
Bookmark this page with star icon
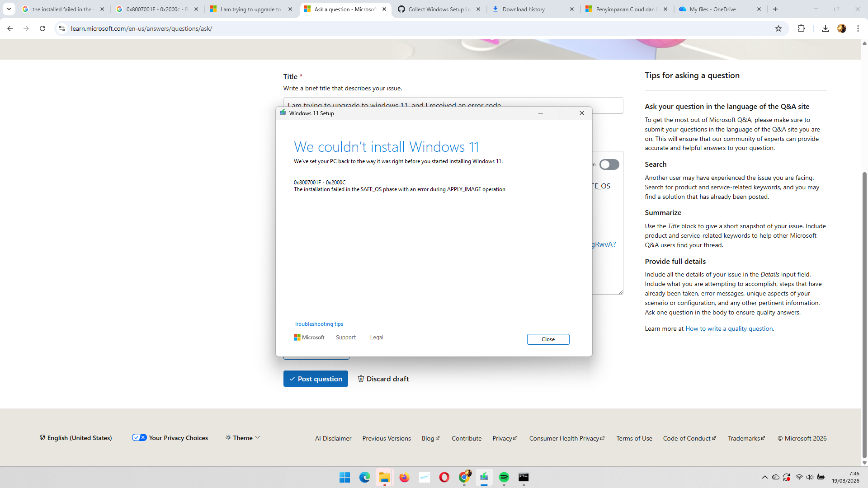[x=778, y=28]
